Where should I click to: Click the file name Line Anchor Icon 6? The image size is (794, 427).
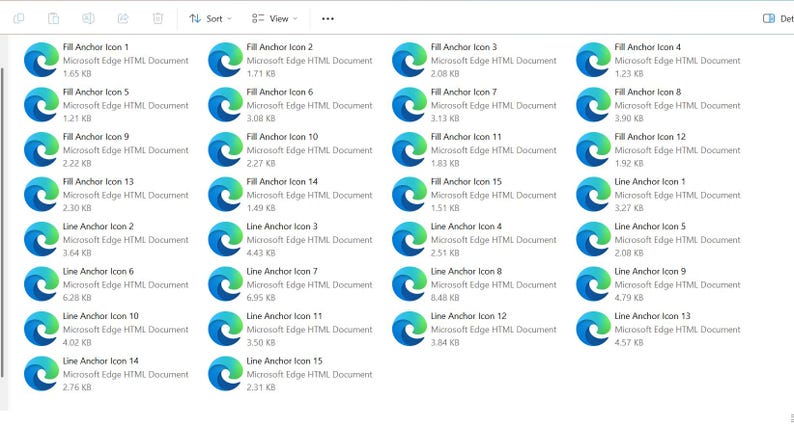pyautogui.click(x=98, y=271)
